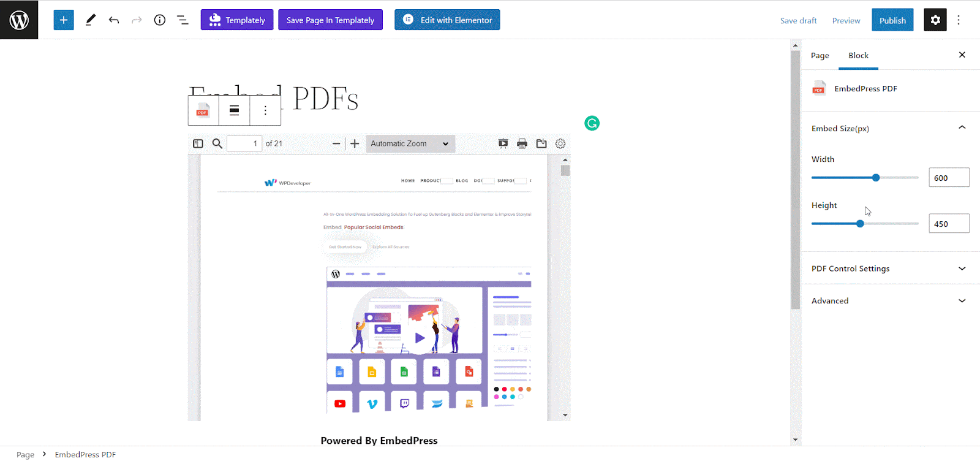980x461 pixels.
Task: Click the Page breadcrumb
Action: click(25, 454)
